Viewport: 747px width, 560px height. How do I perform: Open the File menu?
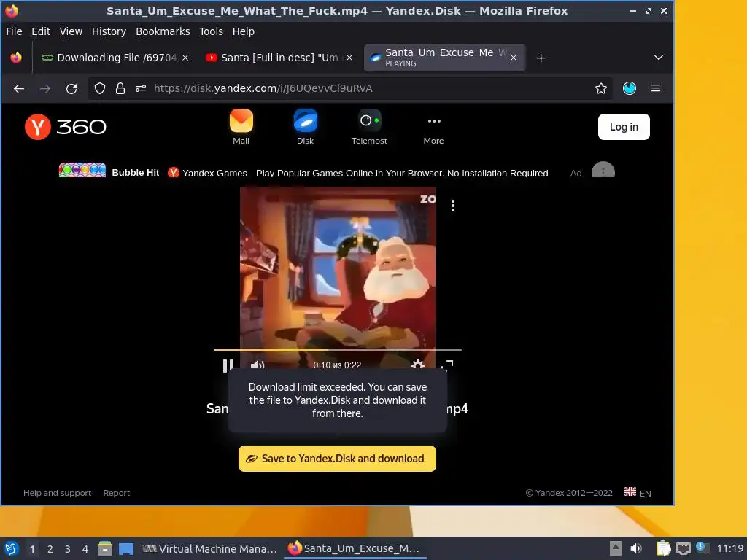click(14, 31)
